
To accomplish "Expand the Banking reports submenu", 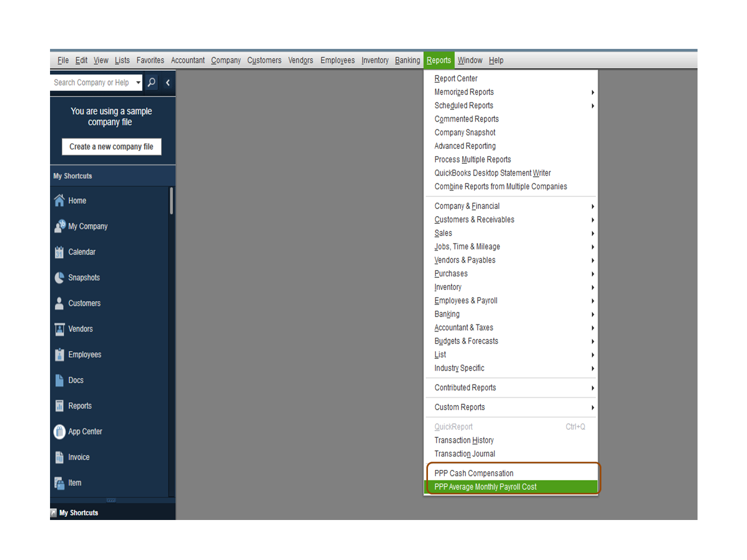I will 592,314.
